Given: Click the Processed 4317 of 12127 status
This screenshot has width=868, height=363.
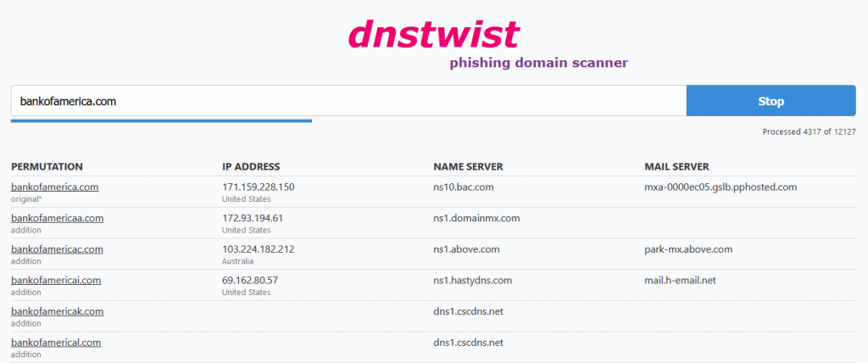Looking at the screenshot, I should pos(808,131).
